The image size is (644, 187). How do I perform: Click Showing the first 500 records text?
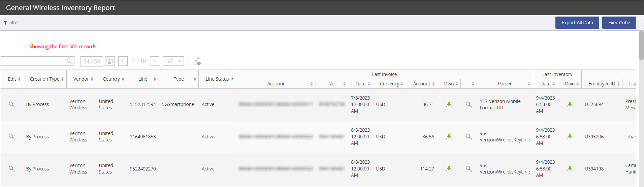tap(63, 47)
